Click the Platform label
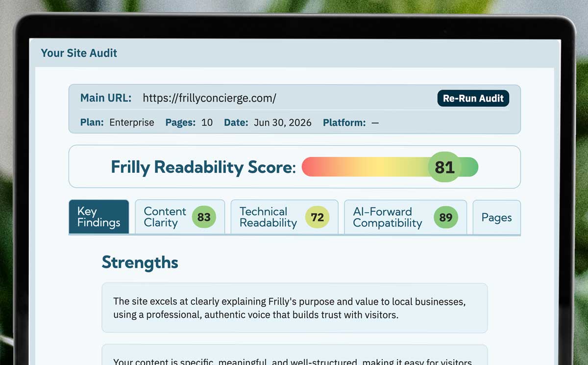The width and height of the screenshot is (588, 365). 344,123
